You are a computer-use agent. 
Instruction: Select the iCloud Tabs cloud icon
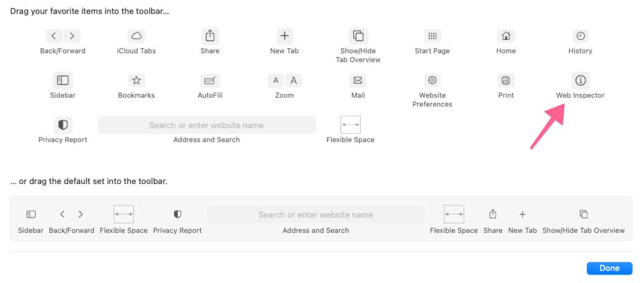click(136, 36)
